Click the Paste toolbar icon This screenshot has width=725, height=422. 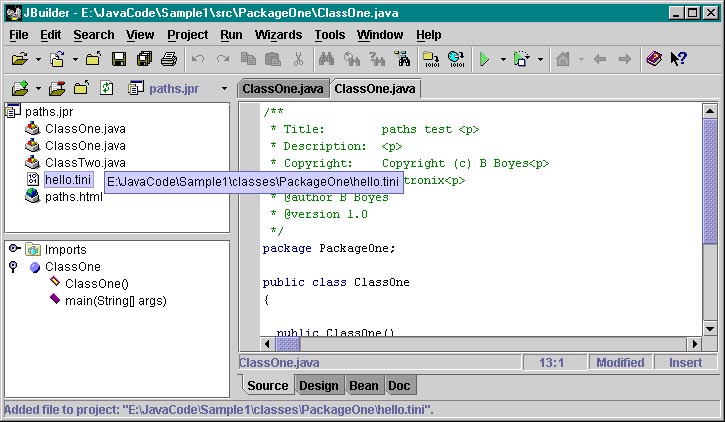(272, 60)
